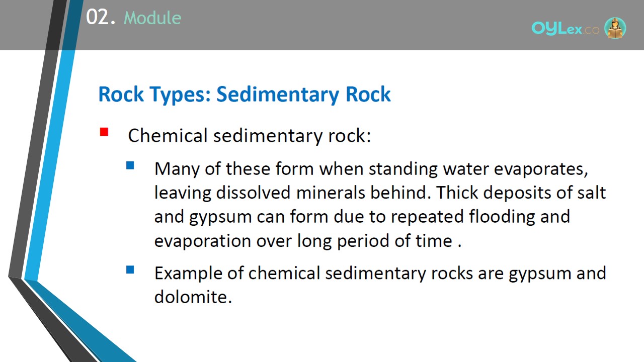Click the second blue square bullet
This screenshot has height=362, width=644.
pos(130,269)
